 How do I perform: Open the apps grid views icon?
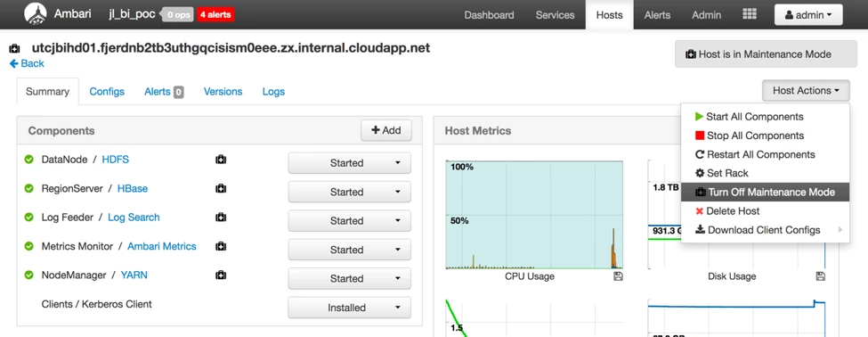[x=749, y=14]
